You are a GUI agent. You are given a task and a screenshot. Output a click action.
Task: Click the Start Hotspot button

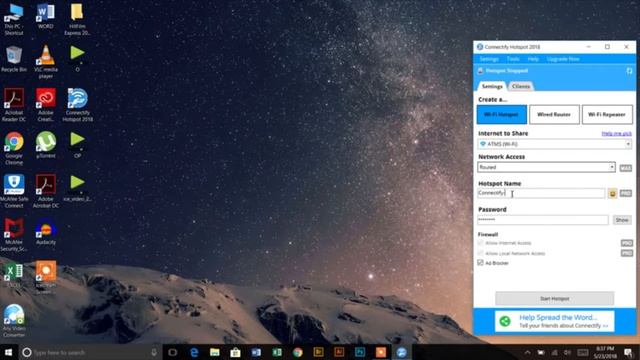554,298
